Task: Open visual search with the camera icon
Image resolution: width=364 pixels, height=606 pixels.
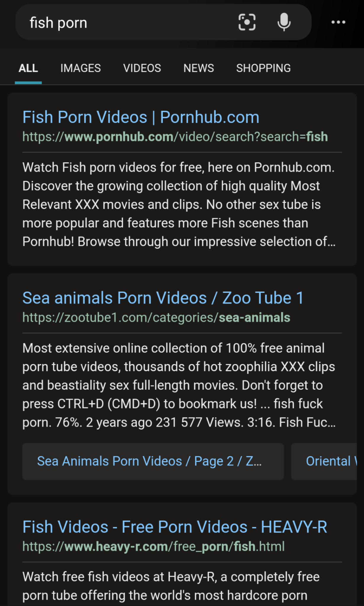Action: [247, 22]
